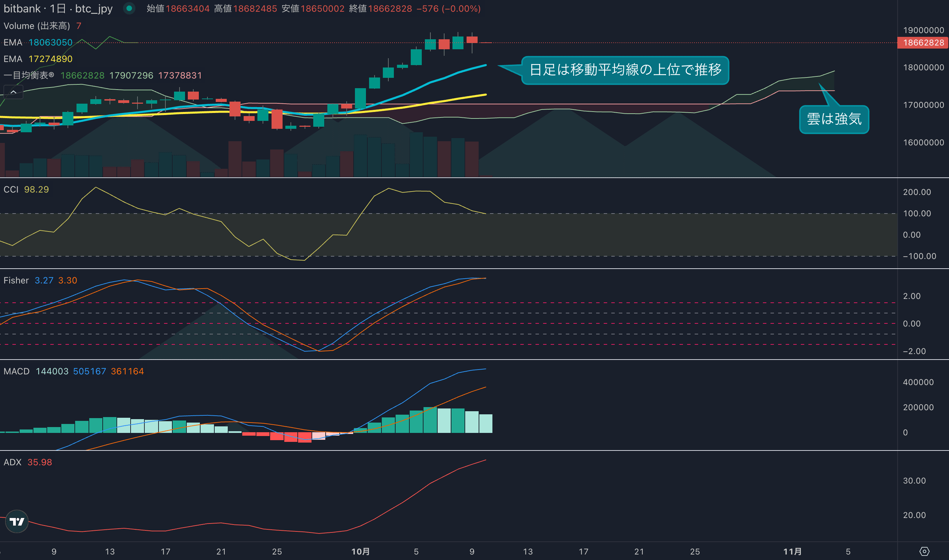
Task: Collapse the indicator legend with chevron
Action: 13,92
